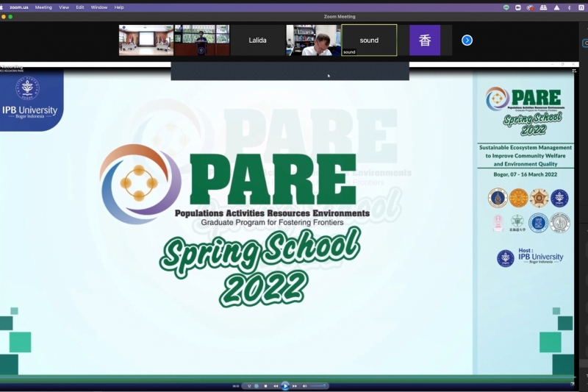Mute the media player speaker icon
588x392 pixels.
[304, 386]
